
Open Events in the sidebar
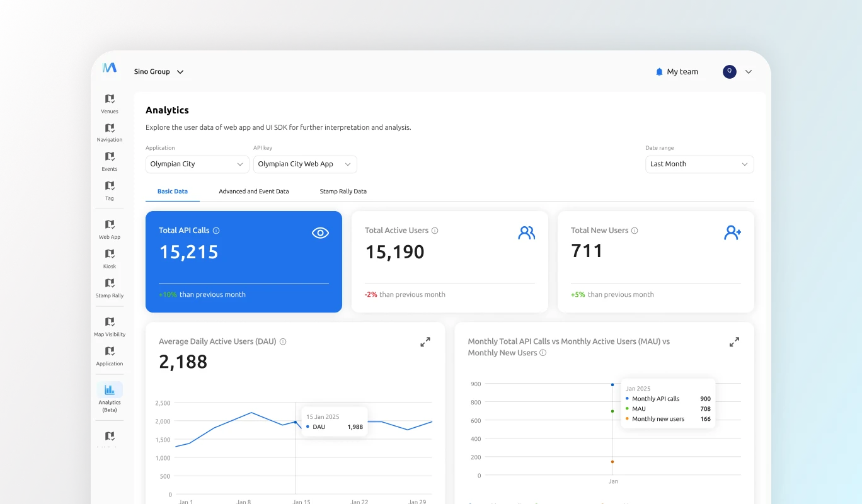(110, 162)
